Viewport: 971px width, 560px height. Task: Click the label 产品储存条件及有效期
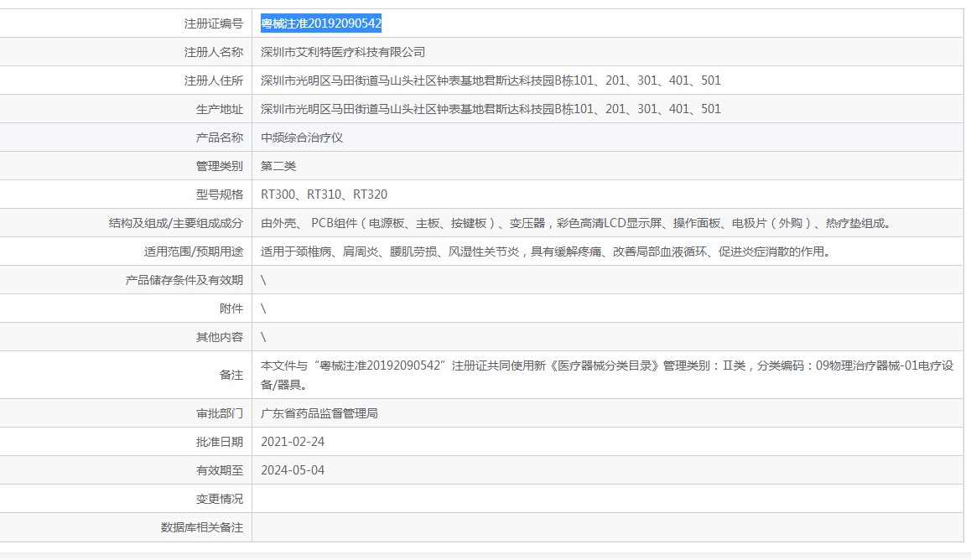pyautogui.click(x=184, y=280)
